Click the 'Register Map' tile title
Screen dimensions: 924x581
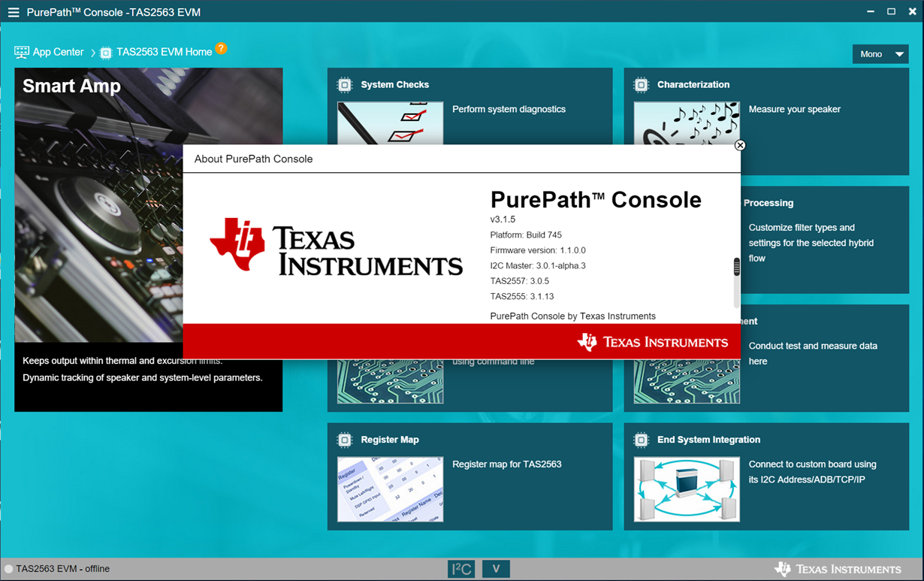[390, 440]
